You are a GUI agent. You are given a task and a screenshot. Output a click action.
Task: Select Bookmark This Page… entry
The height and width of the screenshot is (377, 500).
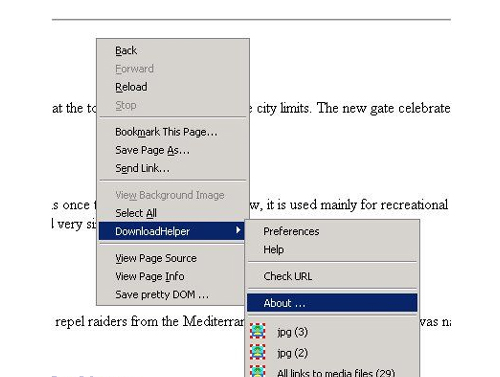point(173,132)
